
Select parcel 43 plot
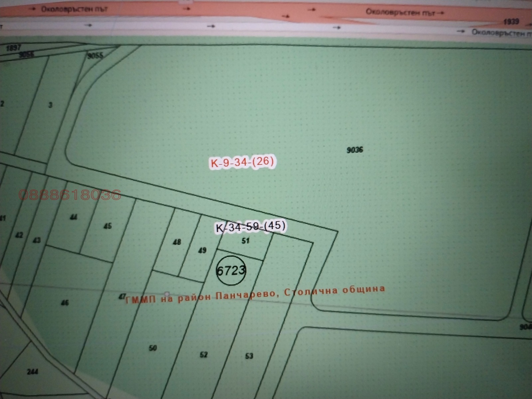click(37, 240)
